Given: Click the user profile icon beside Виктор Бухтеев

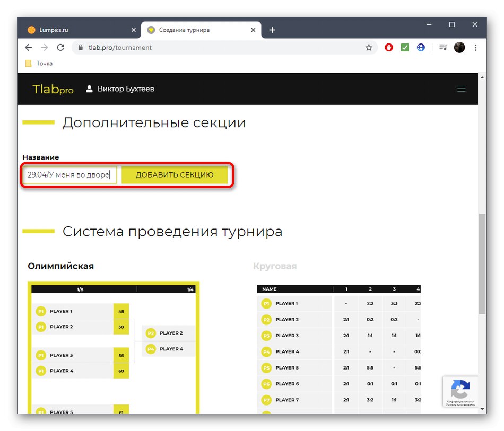Looking at the screenshot, I should [x=89, y=89].
